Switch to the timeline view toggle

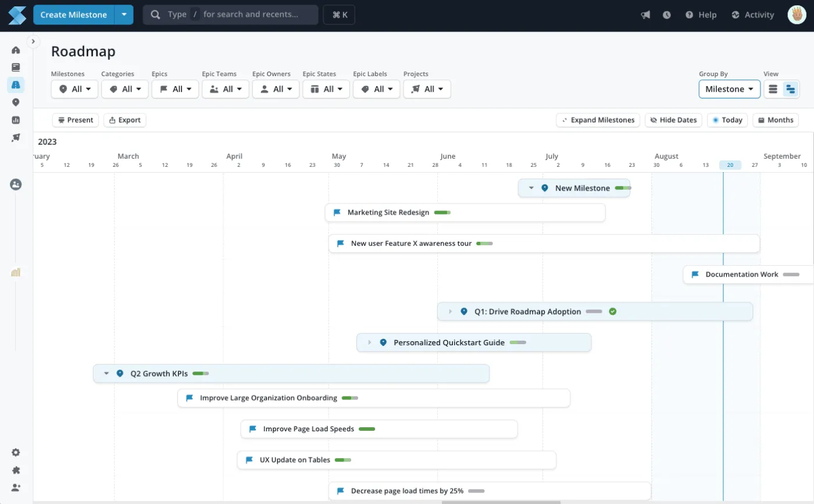(x=790, y=89)
